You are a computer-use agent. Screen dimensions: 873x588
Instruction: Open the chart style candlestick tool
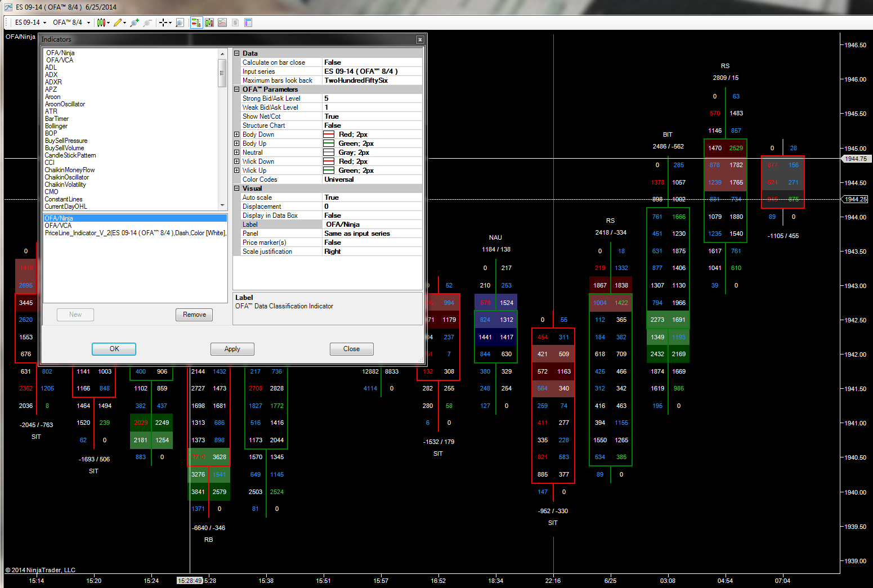[101, 23]
